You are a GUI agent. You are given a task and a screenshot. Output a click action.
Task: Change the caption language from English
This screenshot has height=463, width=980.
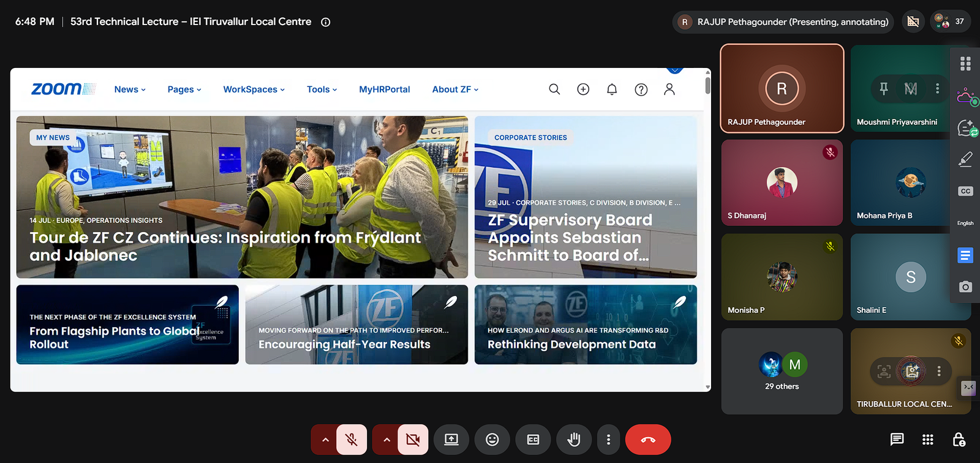click(965, 223)
